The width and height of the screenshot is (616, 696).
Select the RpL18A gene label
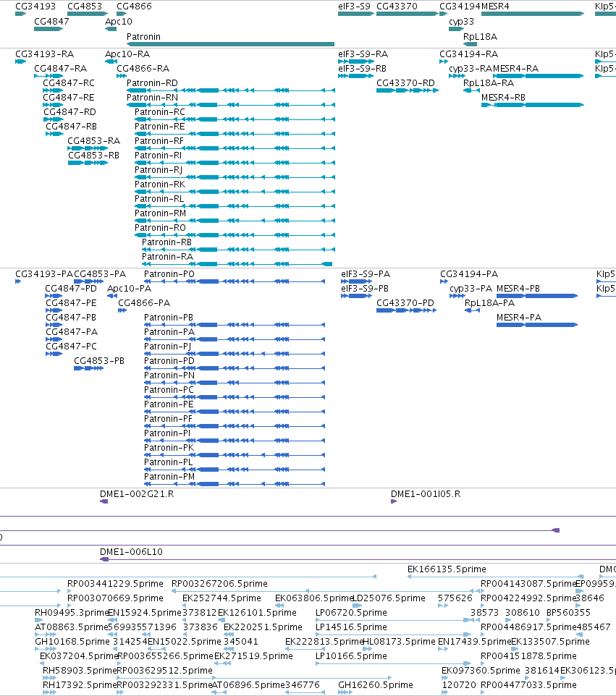point(480,36)
